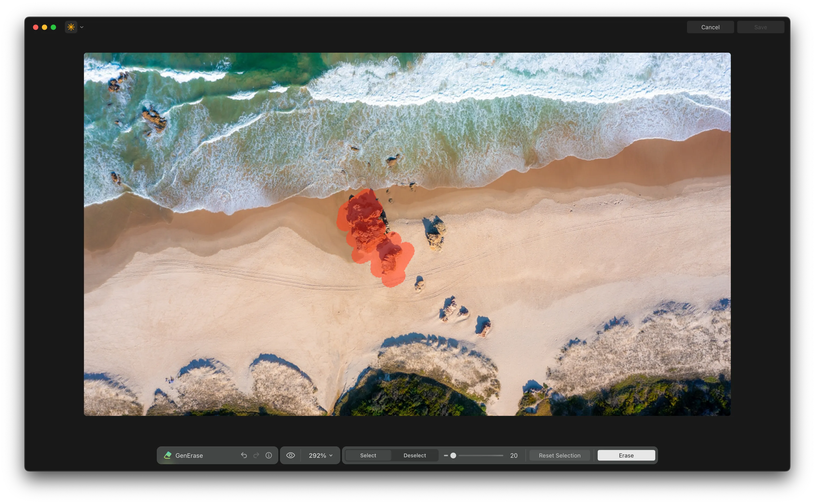815x504 pixels.
Task: Click the yellow minimize window button
Action: (44, 27)
